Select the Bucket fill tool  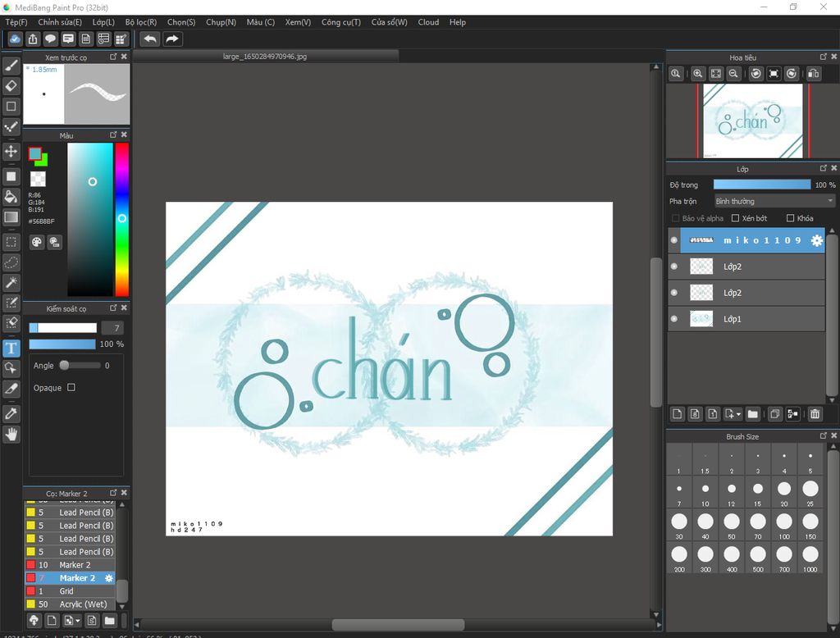click(11, 197)
